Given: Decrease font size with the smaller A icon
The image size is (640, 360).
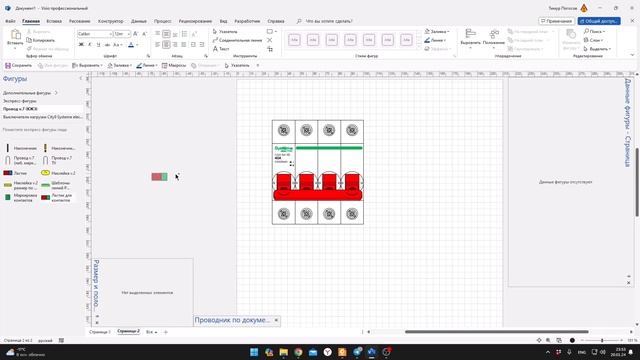Looking at the screenshot, I should tap(144, 34).
